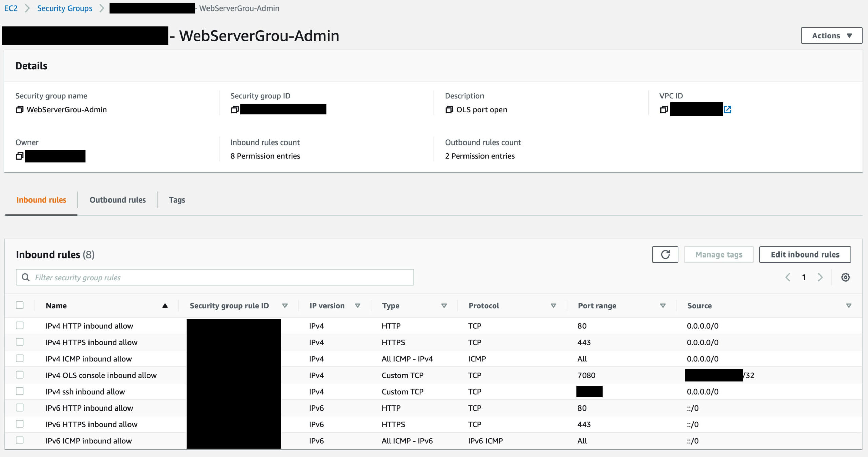Open table preferences gear icon
Viewport: 868px width, 457px height.
point(845,277)
